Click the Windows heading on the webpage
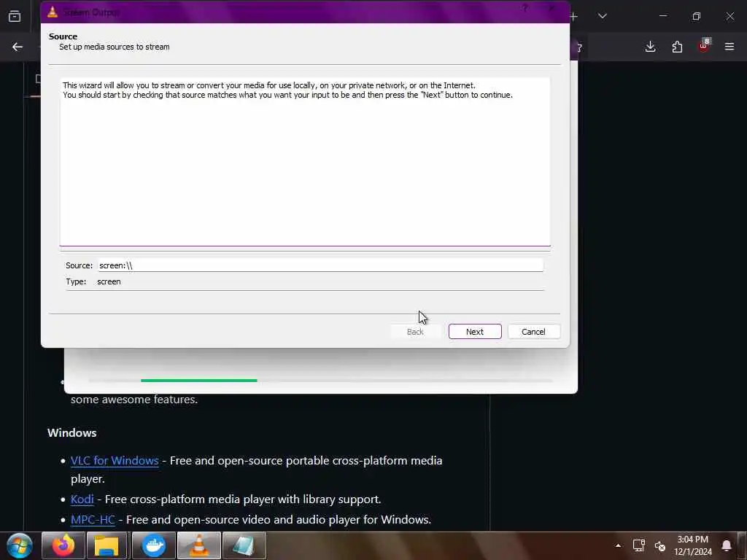The height and width of the screenshot is (560, 747). point(72,433)
